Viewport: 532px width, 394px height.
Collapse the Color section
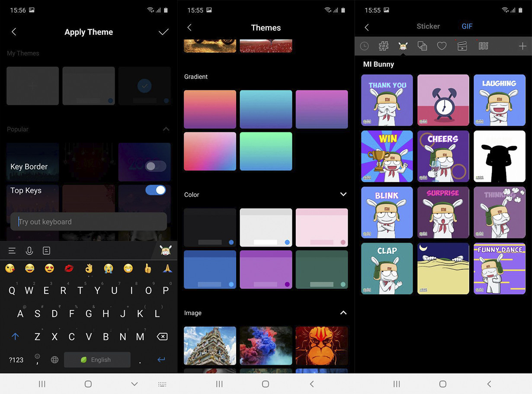343,194
